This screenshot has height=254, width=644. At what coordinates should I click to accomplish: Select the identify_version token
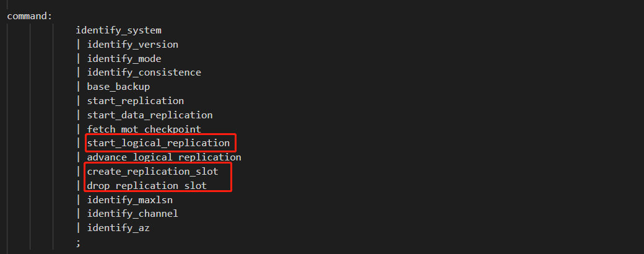coord(133,44)
